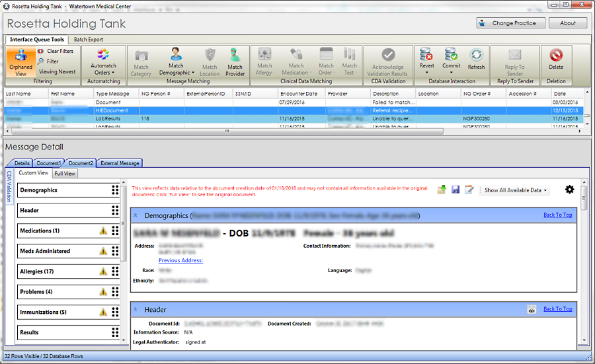Open the Previous Address link
Screen dimensions: 595x364
pyautogui.click(x=180, y=260)
